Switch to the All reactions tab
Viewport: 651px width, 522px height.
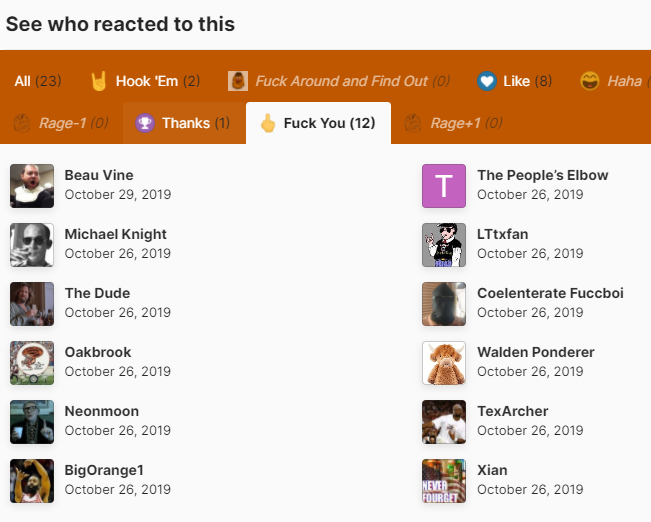37,81
